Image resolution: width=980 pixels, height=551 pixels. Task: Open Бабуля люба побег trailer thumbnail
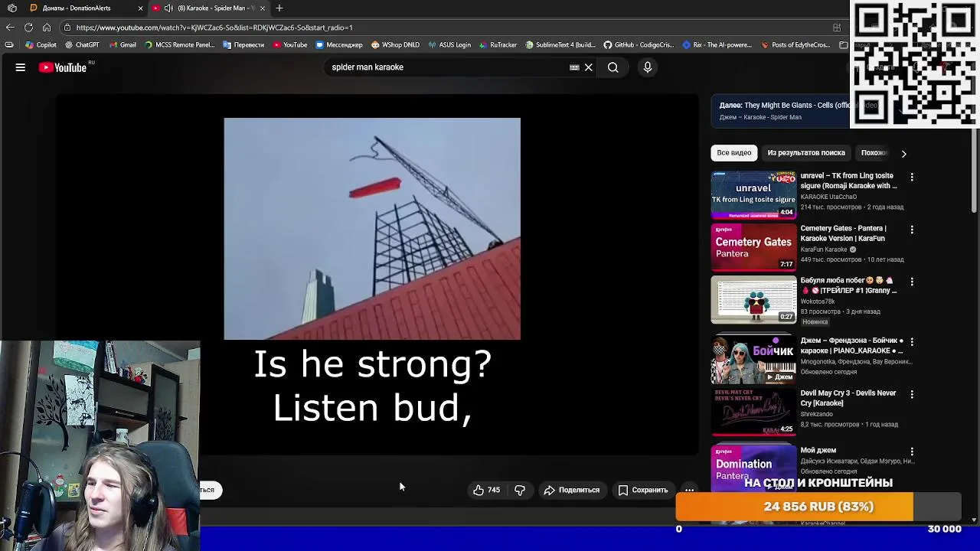pos(753,300)
